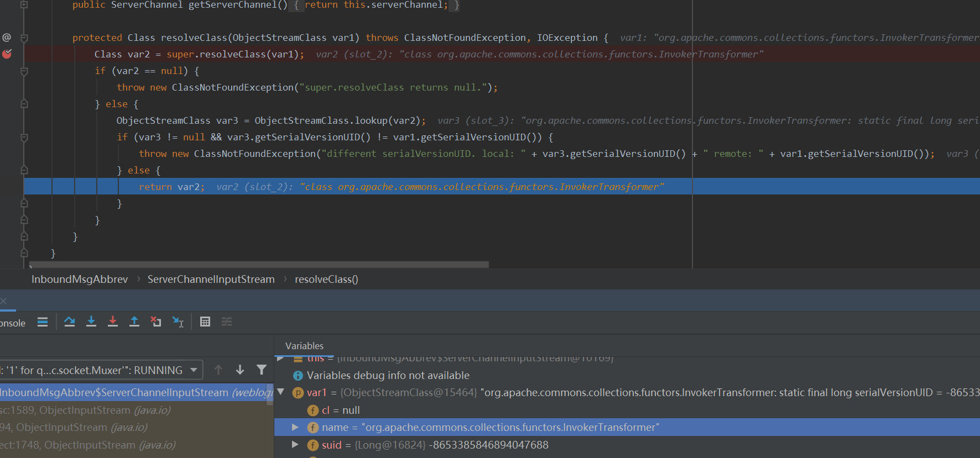Click the field icon next to cl = null
The width and height of the screenshot is (980, 458).
point(313,410)
